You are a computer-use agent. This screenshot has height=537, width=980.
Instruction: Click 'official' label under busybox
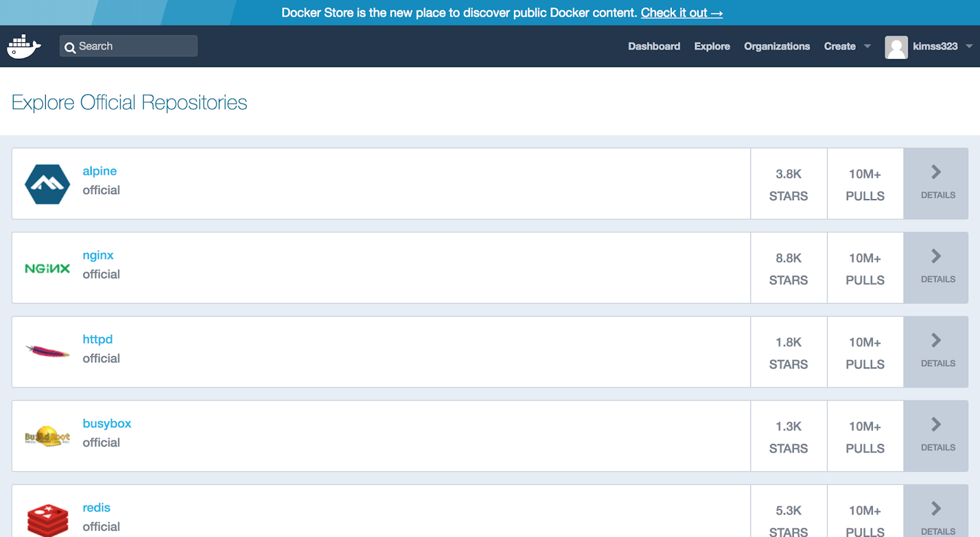coord(101,442)
